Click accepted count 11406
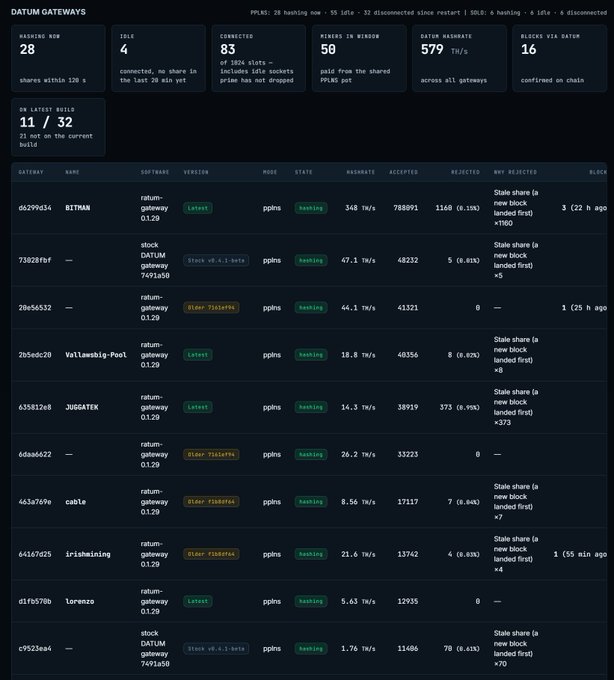The width and height of the screenshot is (614, 680). coord(408,649)
